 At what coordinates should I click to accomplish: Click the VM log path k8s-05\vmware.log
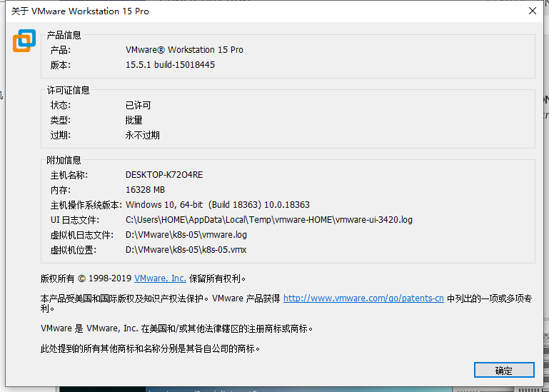coord(186,235)
